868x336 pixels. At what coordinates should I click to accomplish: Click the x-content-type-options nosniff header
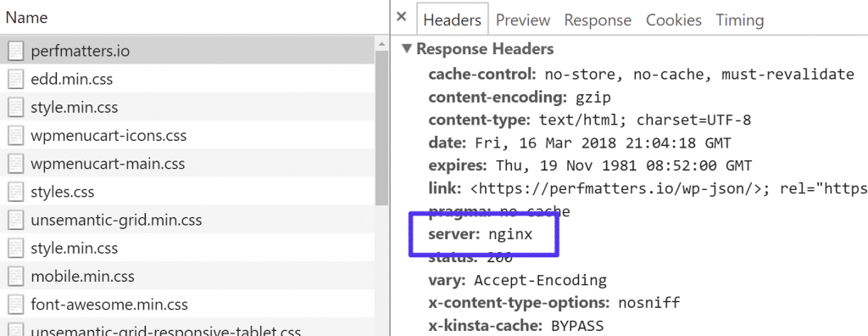point(554,303)
